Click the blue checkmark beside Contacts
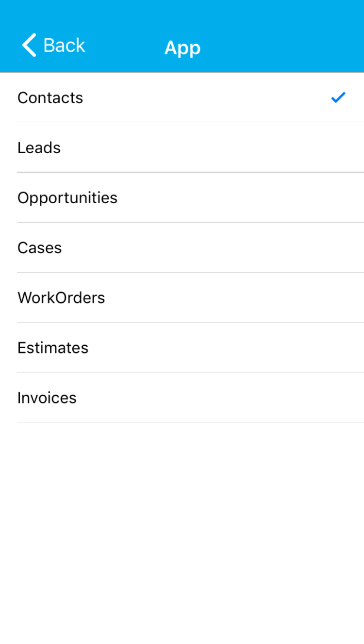This screenshot has width=364, height=644. pyautogui.click(x=338, y=97)
